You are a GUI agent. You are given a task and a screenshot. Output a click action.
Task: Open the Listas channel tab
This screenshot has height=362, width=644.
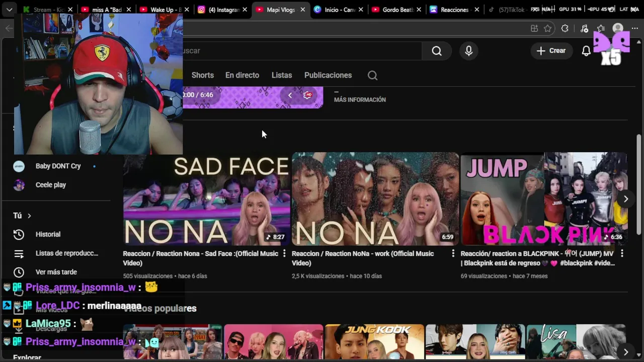(x=282, y=75)
